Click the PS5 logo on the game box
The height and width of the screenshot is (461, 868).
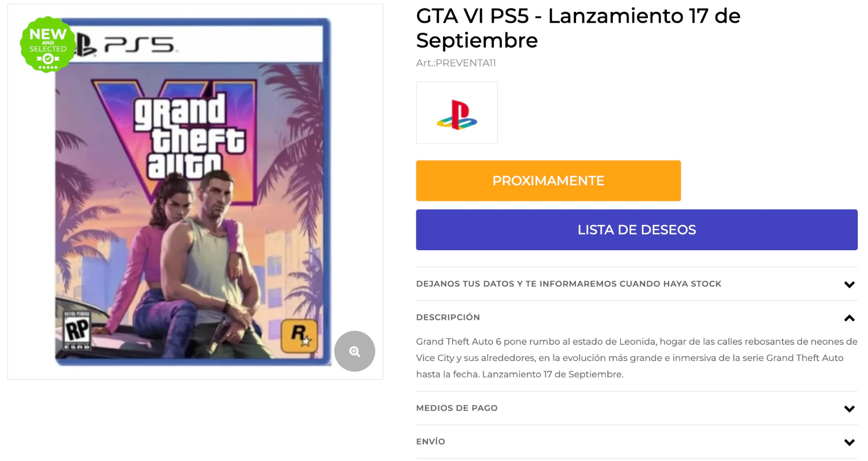point(139,45)
